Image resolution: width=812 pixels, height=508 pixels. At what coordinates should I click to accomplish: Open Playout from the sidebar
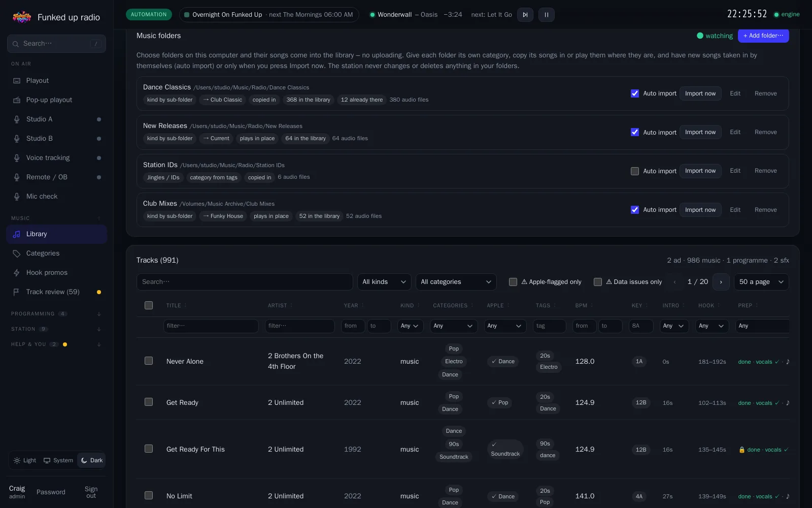pyautogui.click(x=56, y=81)
